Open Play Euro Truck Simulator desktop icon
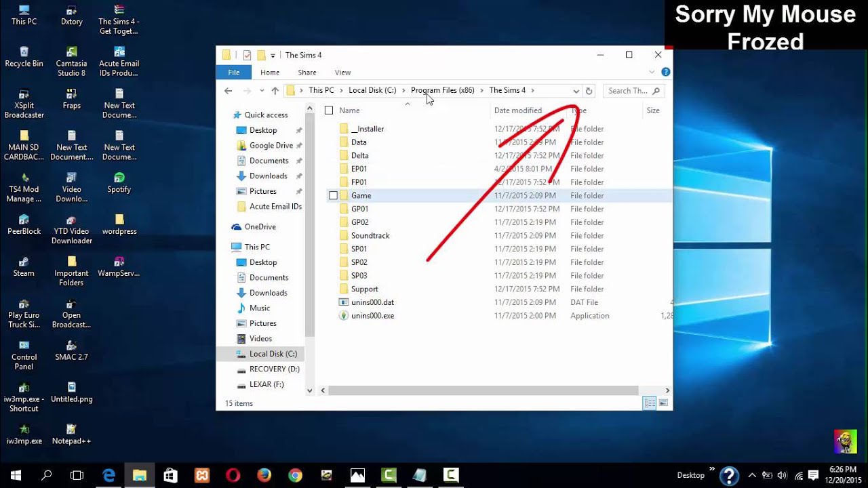This screenshot has width=868, height=488. click(24, 313)
